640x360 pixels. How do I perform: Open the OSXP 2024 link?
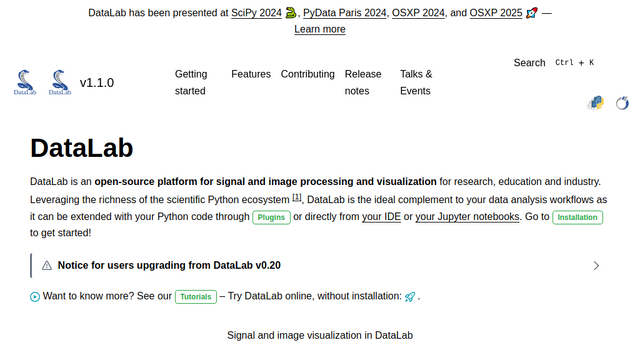pyautogui.click(x=418, y=13)
